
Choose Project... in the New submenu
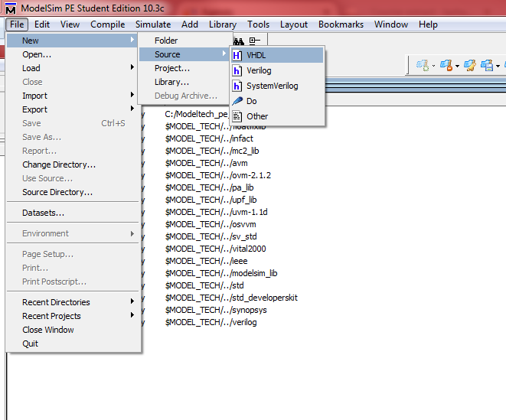(x=184, y=68)
